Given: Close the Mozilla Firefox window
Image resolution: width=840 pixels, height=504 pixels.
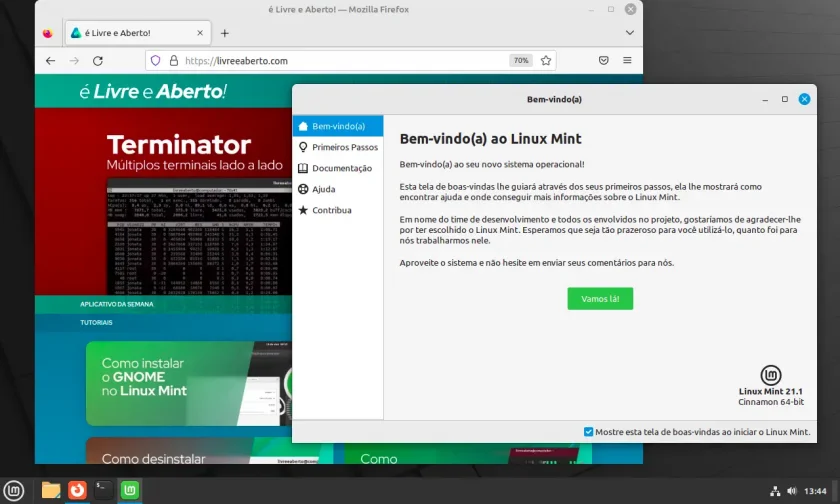Looking at the screenshot, I should point(631,9).
